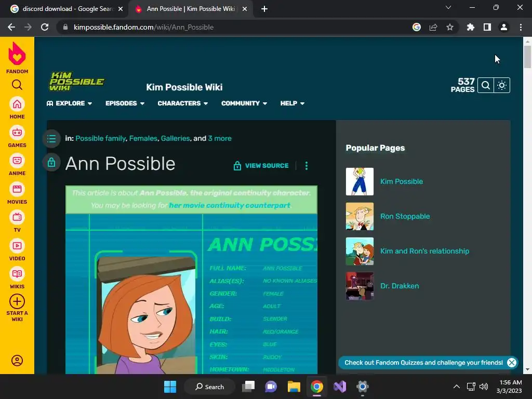Close the discord download tab
The width and height of the screenshot is (532, 399).
[x=121, y=9]
